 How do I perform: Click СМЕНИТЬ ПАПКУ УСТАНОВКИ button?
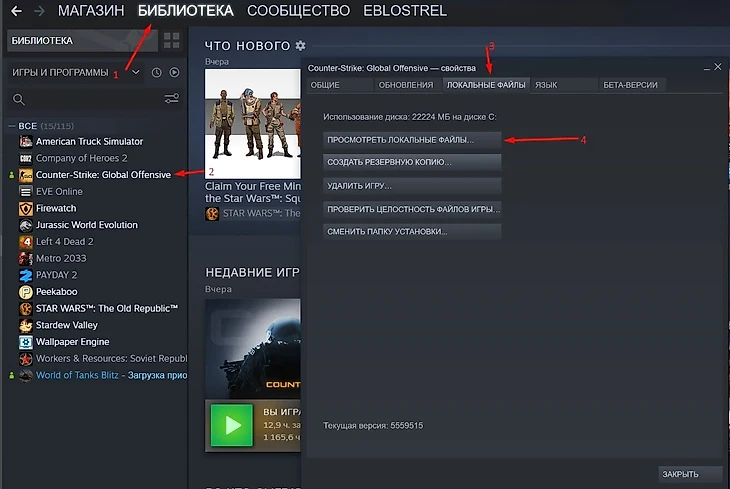tap(412, 231)
